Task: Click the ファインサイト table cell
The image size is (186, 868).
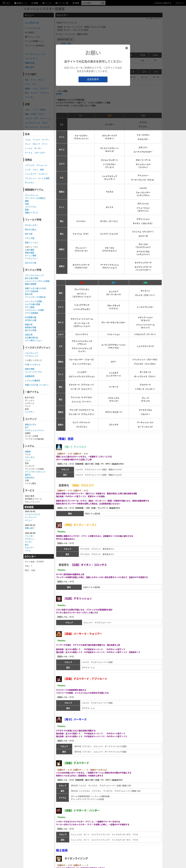Action: [x=82, y=334]
